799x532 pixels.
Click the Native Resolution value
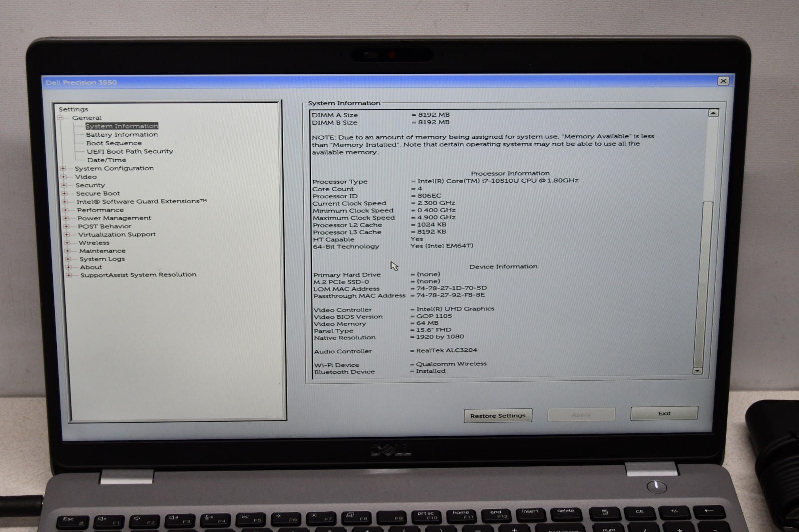click(440, 337)
